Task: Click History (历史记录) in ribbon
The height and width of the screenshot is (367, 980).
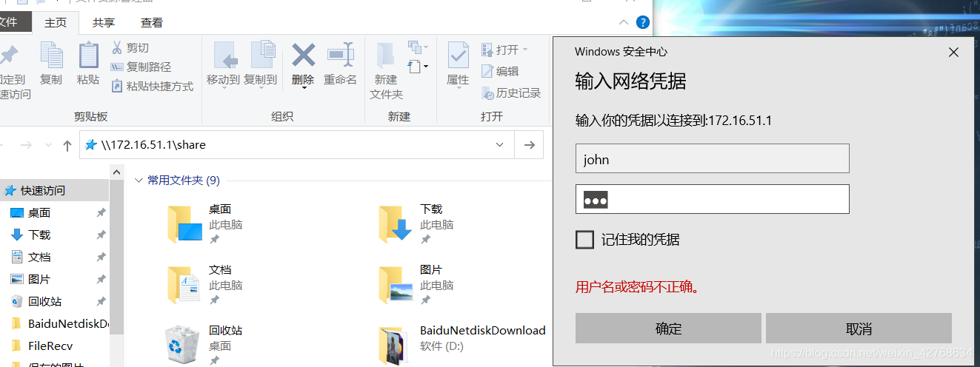Action: tap(511, 93)
